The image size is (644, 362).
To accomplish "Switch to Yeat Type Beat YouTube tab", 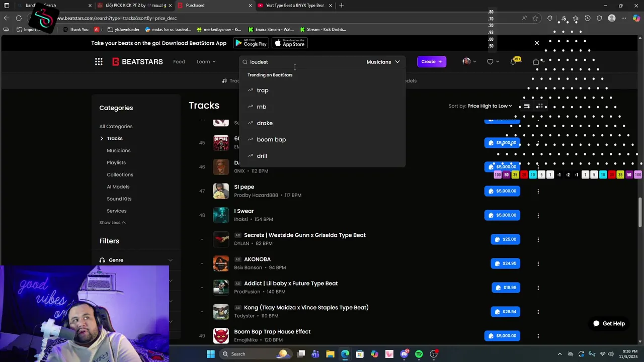I will (x=295, y=6).
